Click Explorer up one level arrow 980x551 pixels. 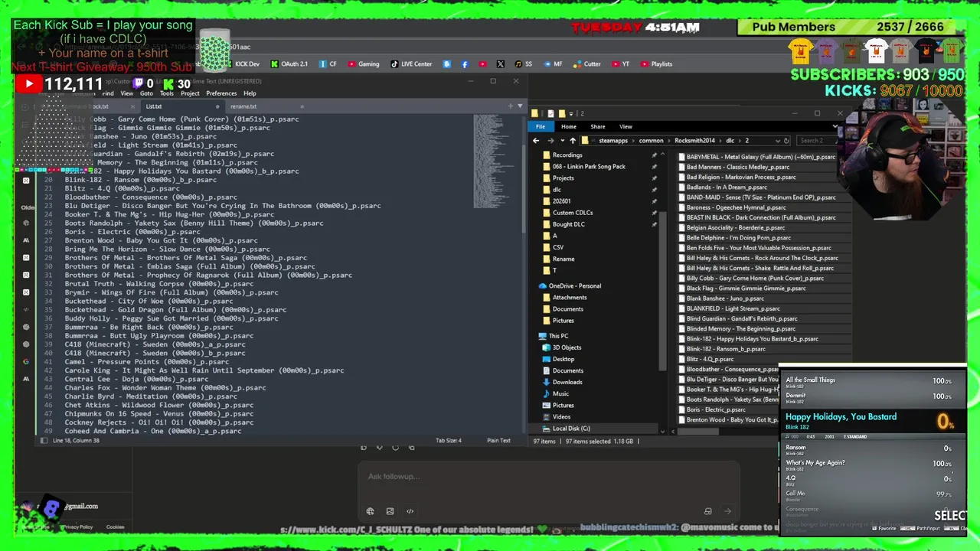(573, 141)
